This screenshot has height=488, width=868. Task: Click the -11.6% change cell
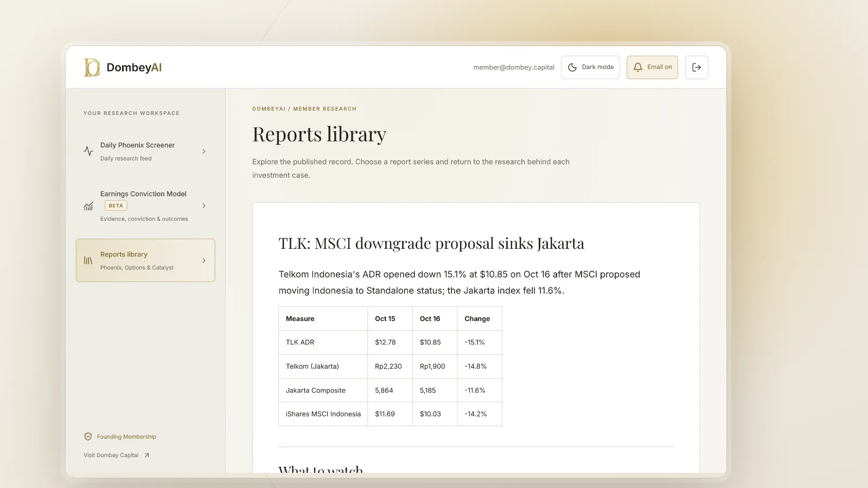tap(475, 390)
